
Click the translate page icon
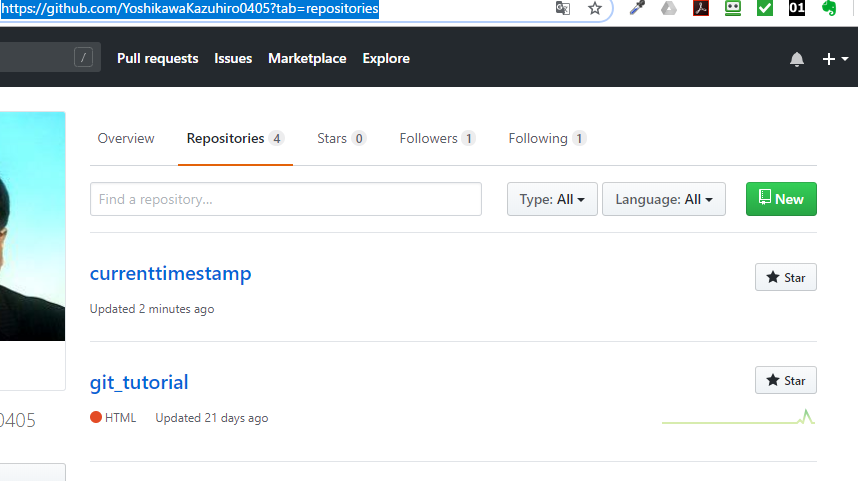tap(563, 8)
